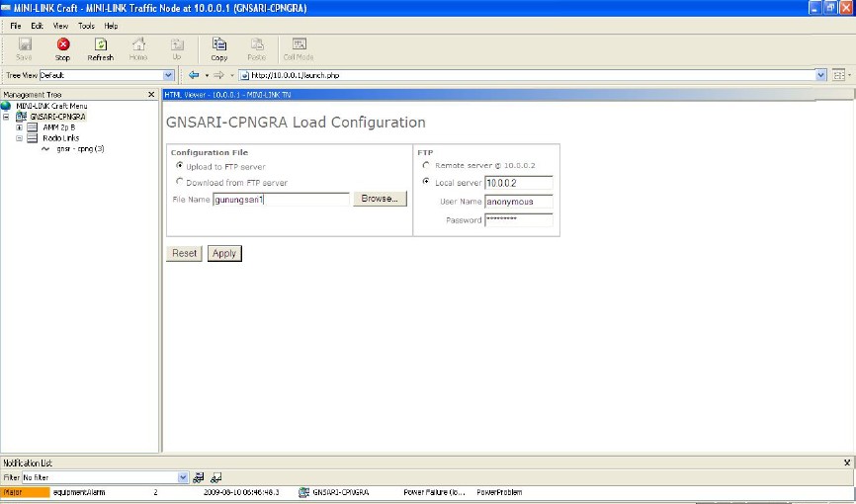
Task: Open the View menu
Action: [60, 26]
